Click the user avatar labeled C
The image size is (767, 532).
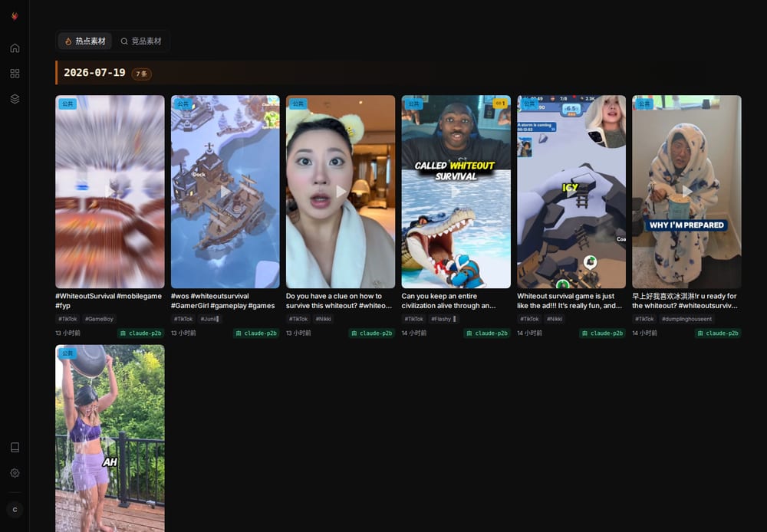pos(15,510)
